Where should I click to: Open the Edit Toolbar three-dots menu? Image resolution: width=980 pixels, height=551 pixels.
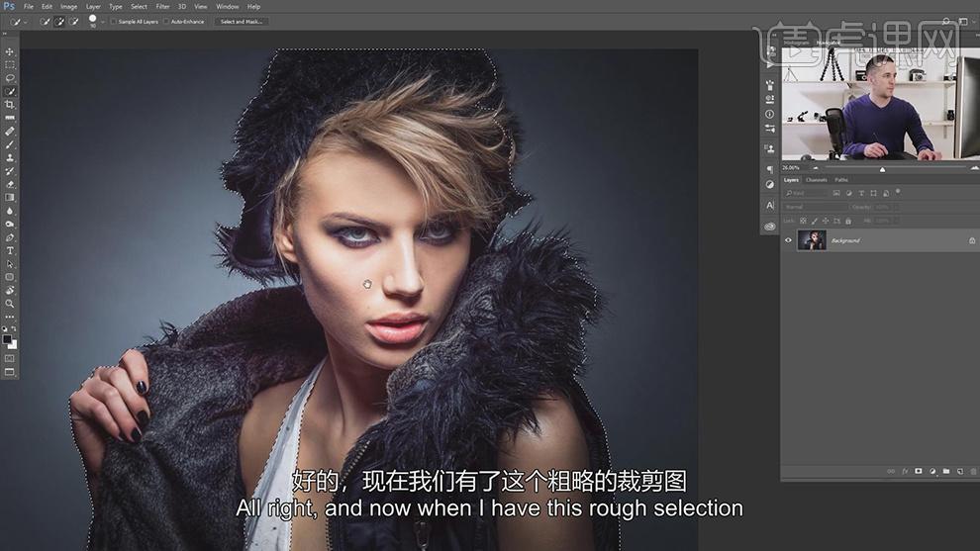point(9,317)
